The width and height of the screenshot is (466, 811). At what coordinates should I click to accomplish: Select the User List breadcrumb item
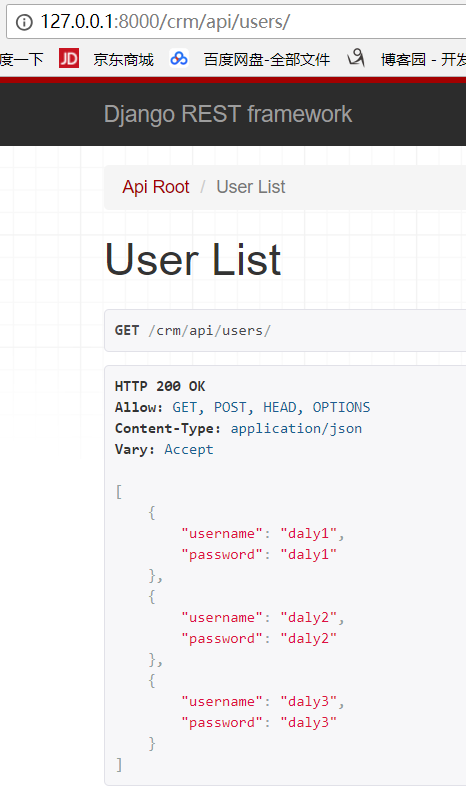pyautogui.click(x=251, y=187)
